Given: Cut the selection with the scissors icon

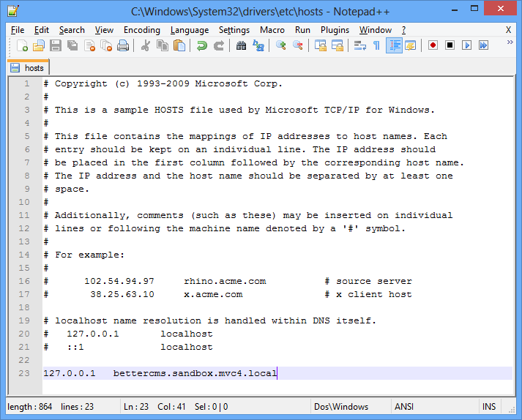Looking at the screenshot, I should (x=145, y=45).
